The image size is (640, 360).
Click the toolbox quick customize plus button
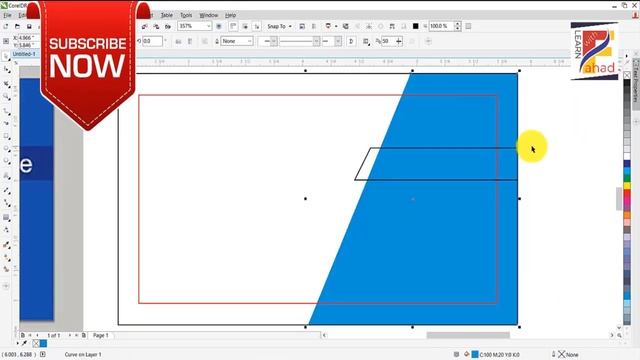[6, 286]
